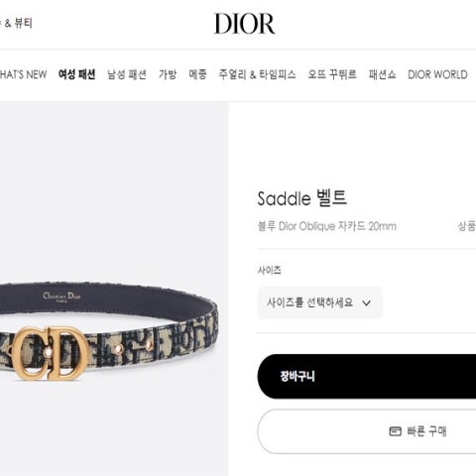This screenshot has width=476, height=476.
Task: Click the WHAT'S NEW menu item
Action: [x=23, y=74]
